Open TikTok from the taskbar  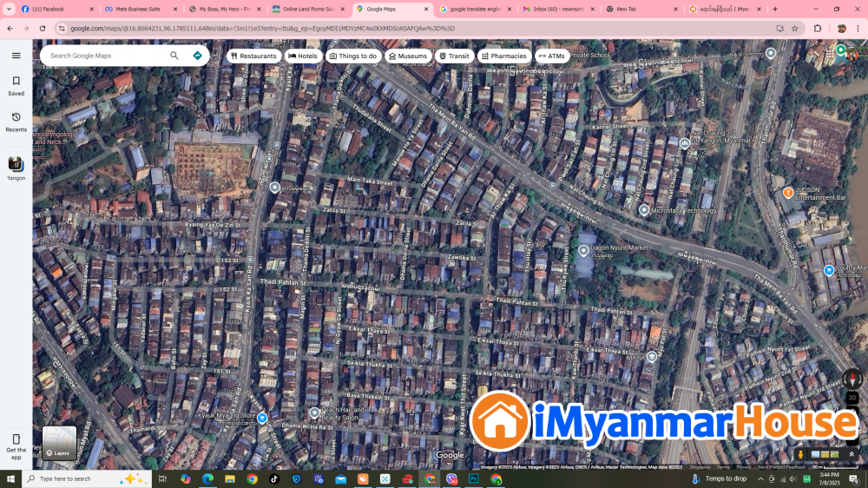(274, 478)
